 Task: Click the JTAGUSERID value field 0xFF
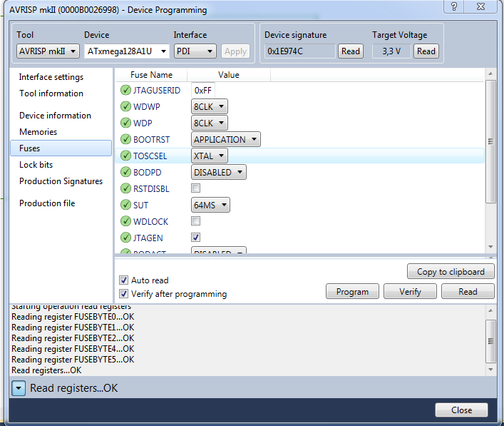203,91
